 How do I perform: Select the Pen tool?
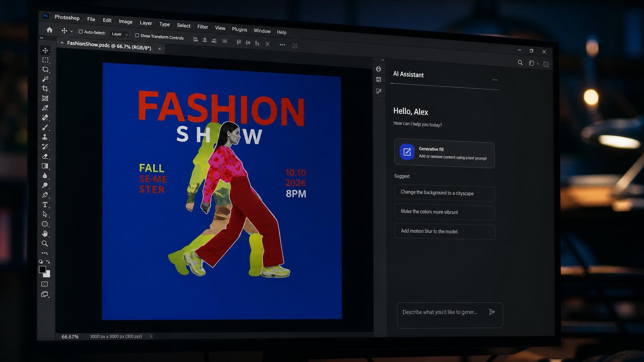point(45,195)
